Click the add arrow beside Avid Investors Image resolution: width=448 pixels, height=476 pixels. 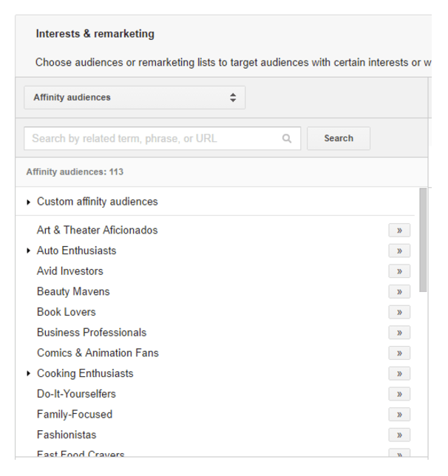click(x=399, y=271)
